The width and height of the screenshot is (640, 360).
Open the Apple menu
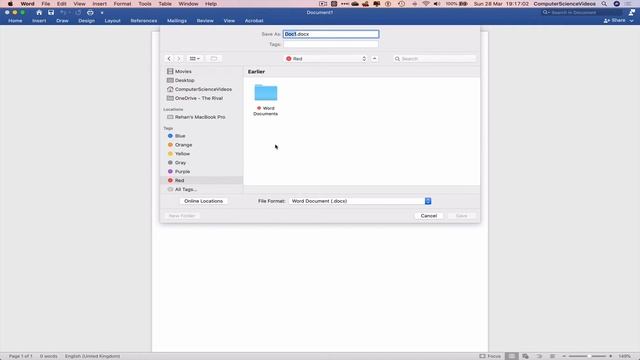10,4
